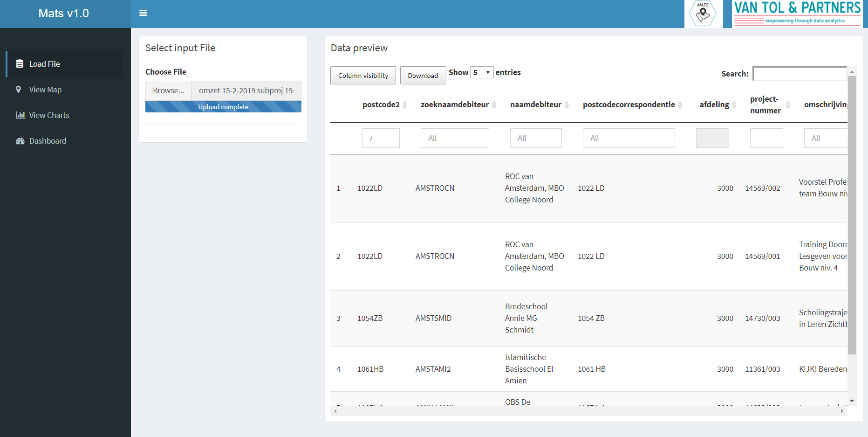
Task: Select cell 1061HB
Action: click(x=370, y=369)
